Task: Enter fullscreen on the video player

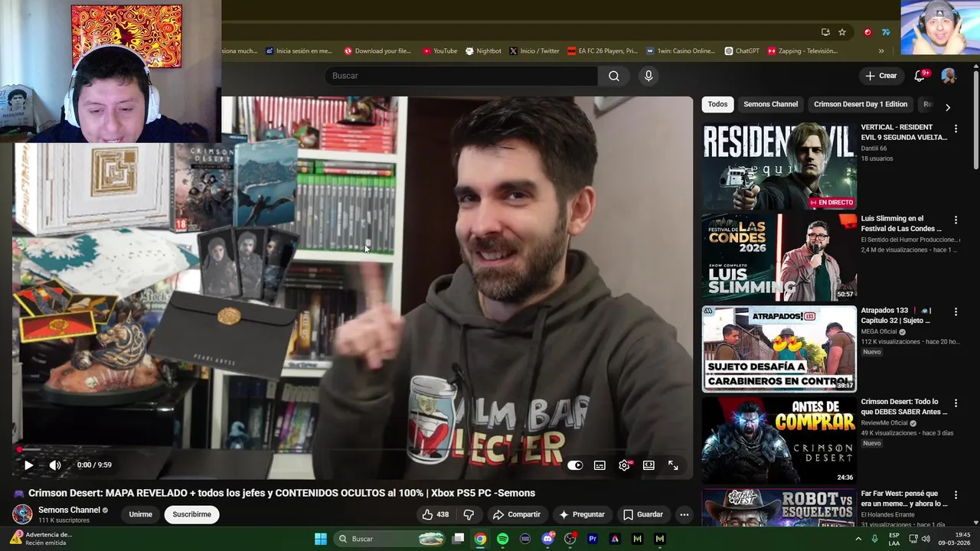Action: tap(673, 465)
